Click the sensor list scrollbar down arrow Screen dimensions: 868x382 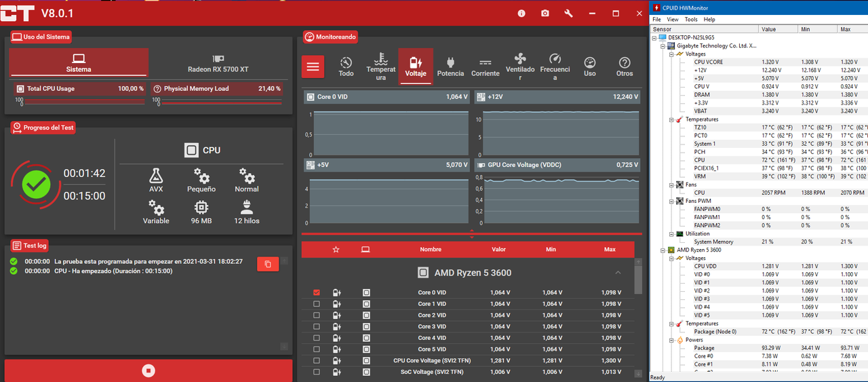click(x=638, y=373)
